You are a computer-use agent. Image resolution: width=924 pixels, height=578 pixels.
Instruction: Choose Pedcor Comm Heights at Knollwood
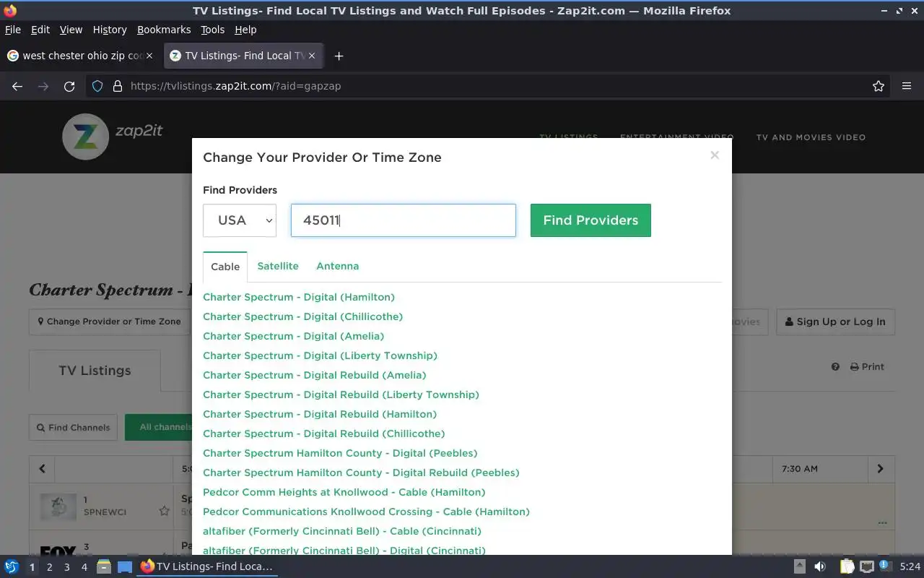344,492
